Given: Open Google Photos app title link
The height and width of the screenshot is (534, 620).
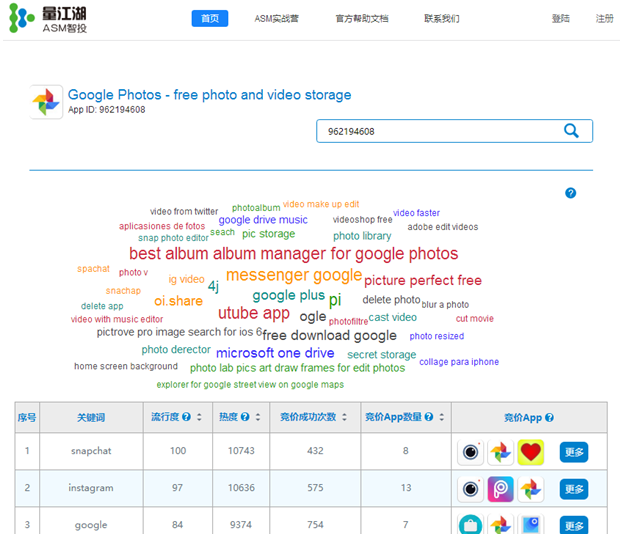Looking at the screenshot, I should [x=210, y=95].
